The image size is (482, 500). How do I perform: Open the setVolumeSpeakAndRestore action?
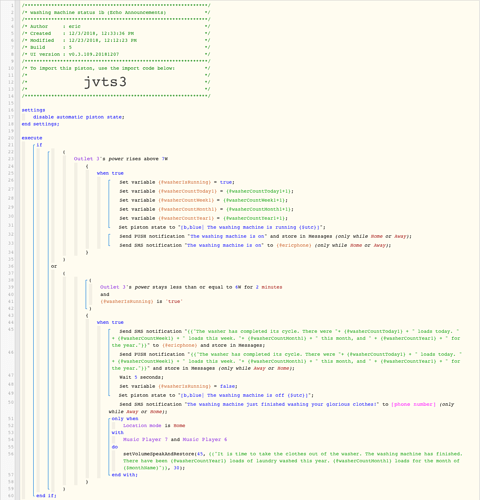coord(293,461)
